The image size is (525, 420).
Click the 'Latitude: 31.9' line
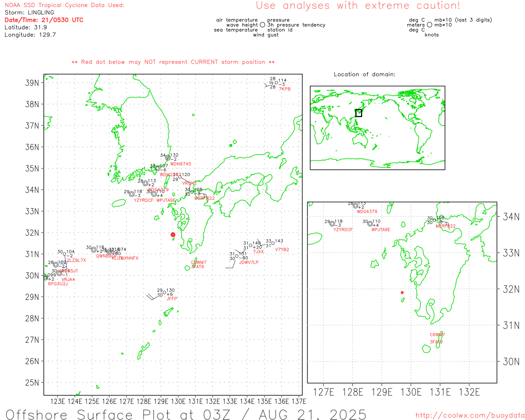pyautogui.click(x=25, y=27)
